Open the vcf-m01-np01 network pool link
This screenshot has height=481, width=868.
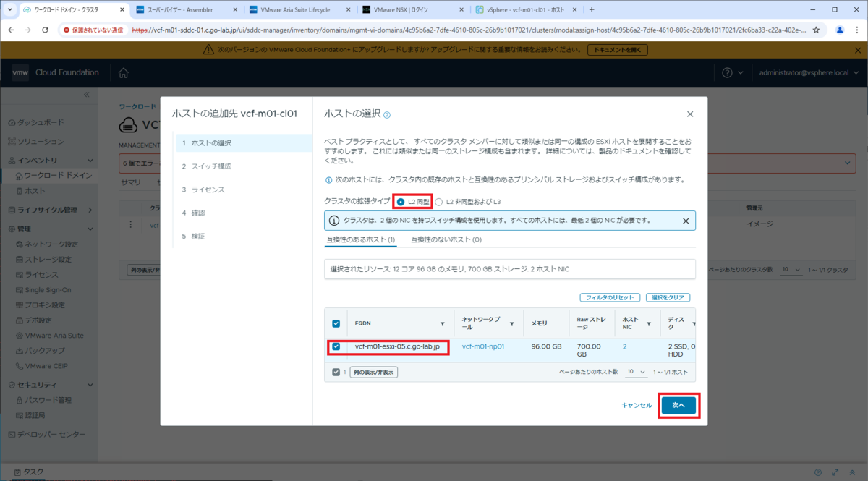click(483, 346)
